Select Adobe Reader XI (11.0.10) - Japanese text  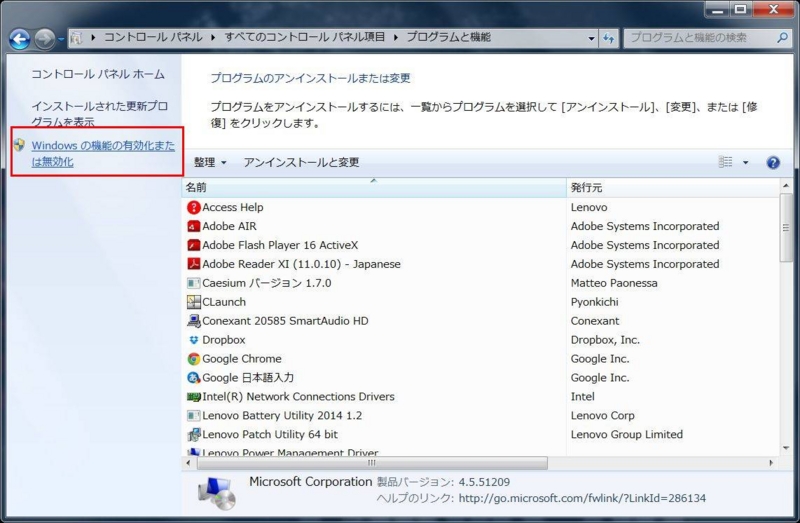click(x=301, y=264)
